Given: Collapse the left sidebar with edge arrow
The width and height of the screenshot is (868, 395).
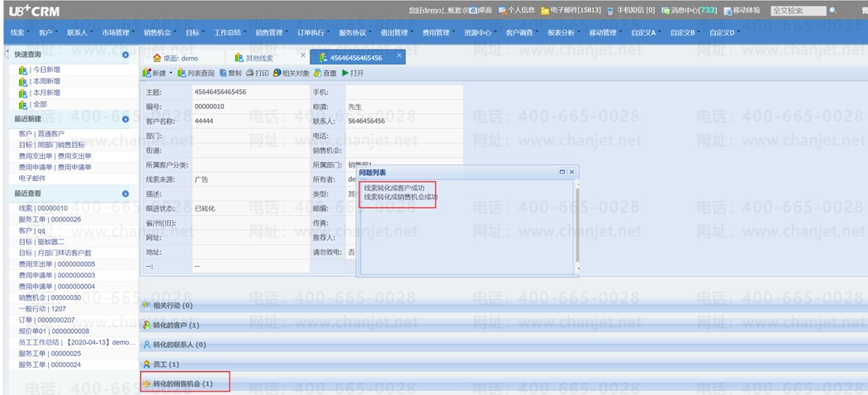Looking at the screenshot, I should [x=6, y=52].
